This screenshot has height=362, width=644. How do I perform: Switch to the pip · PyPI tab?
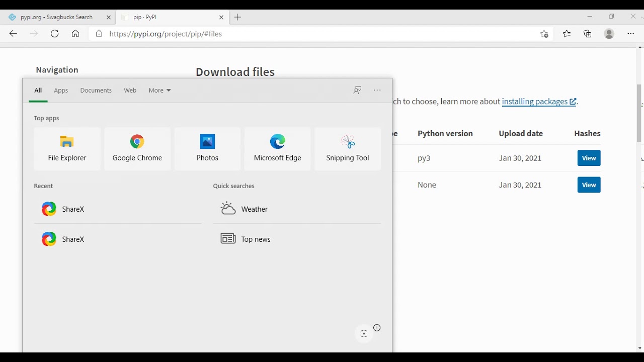[x=173, y=17]
